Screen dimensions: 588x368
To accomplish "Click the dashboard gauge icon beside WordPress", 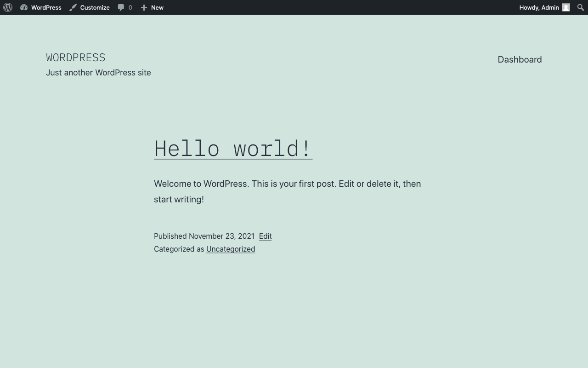I will pos(24,7).
